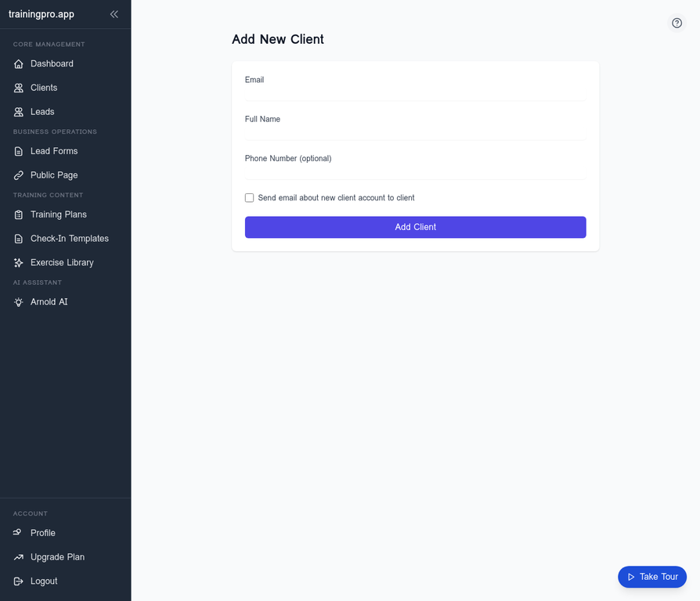Viewport: 700px width, 601px height.
Task: Collapse the sidebar with double chevron
Action: (114, 14)
